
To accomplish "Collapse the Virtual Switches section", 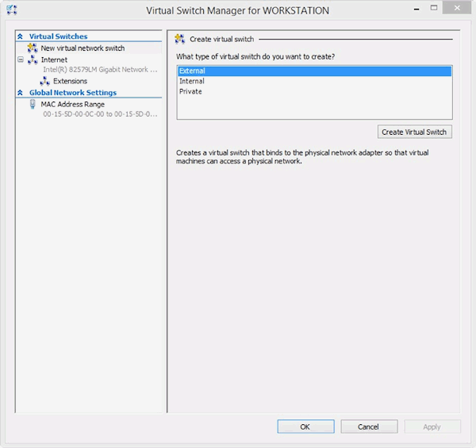I will (21, 36).
